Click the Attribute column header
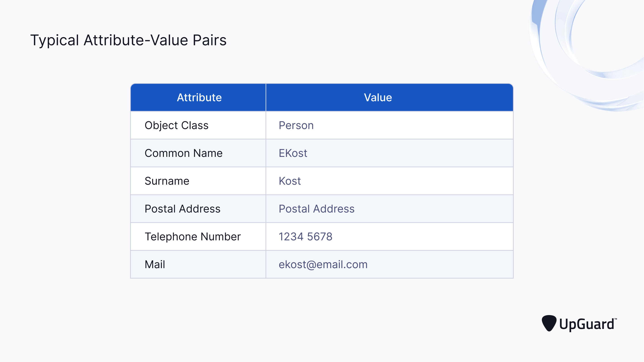Image resolution: width=644 pixels, height=362 pixels. pos(199,97)
